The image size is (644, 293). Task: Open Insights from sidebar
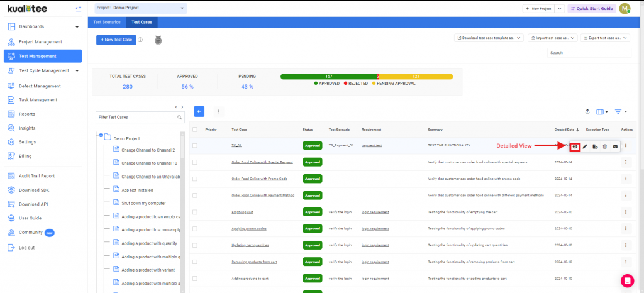[x=27, y=128]
